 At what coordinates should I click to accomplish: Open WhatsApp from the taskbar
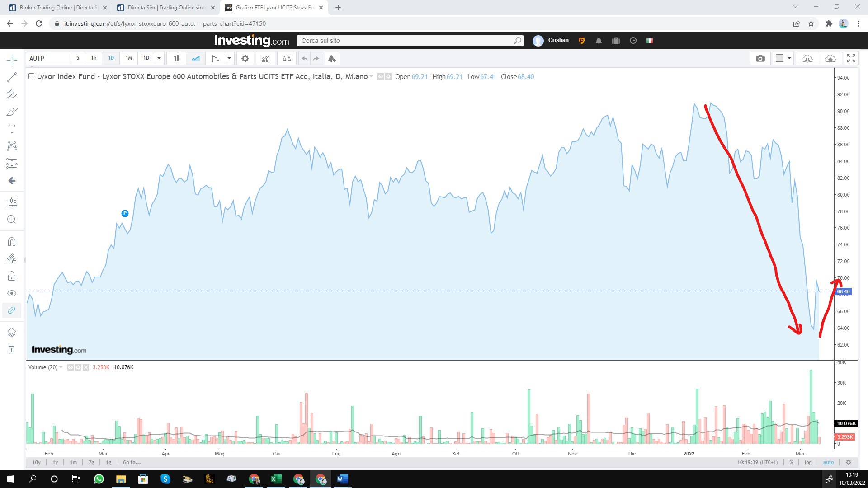click(x=99, y=479)
